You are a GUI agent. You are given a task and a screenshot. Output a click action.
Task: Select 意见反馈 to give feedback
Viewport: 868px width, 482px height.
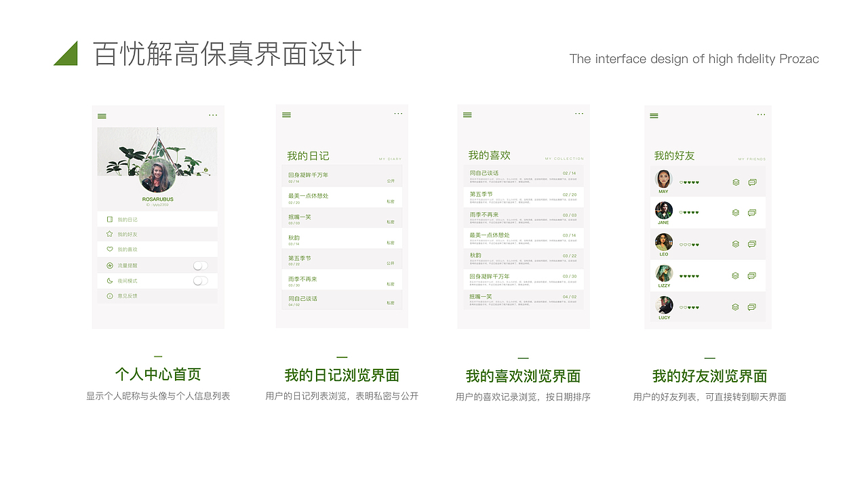click(129, 296)
